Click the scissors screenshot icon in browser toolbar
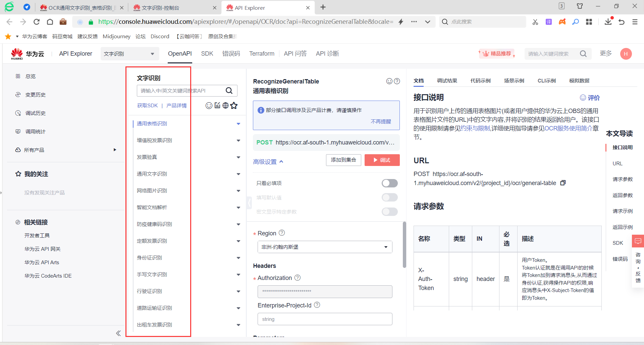The height and width of the screenshot is (345, 644). (x=535, y=22)
